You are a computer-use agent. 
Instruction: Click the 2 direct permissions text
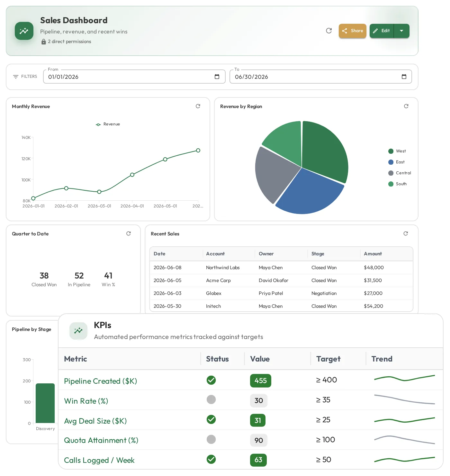(x=69, y=41)
